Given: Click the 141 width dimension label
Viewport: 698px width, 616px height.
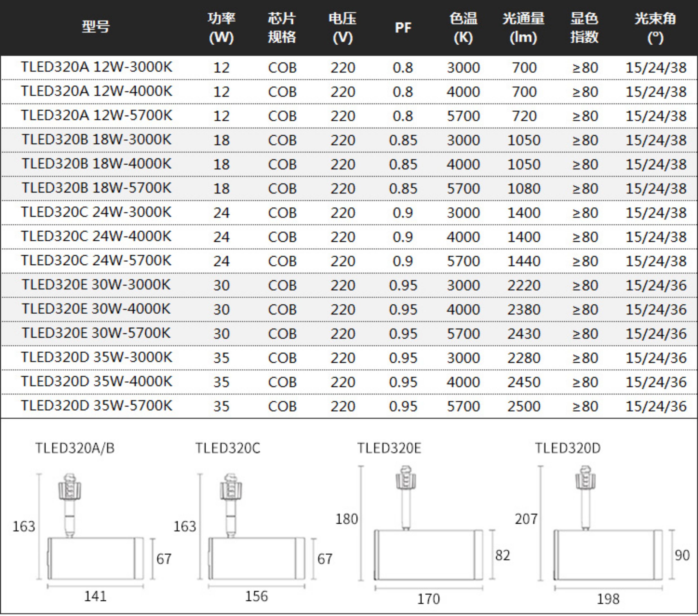Looking at the screenshot, I should click(x=95, y=596).
